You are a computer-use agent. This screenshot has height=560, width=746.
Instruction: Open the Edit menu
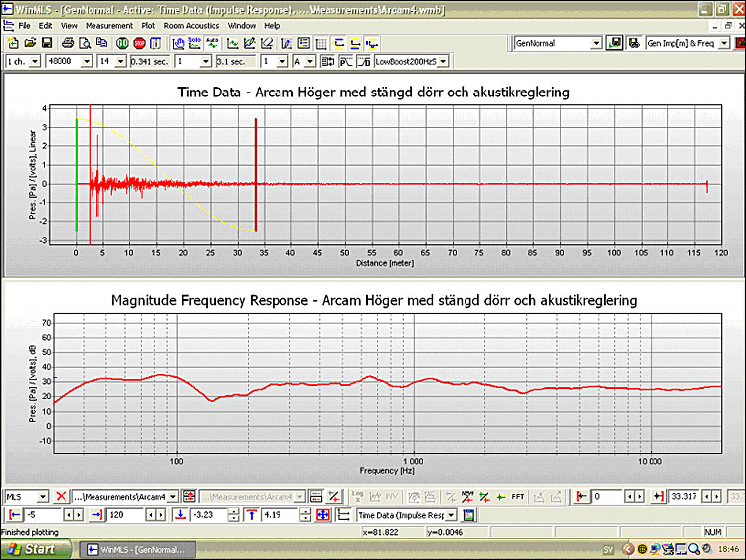[x=45, y=26]
